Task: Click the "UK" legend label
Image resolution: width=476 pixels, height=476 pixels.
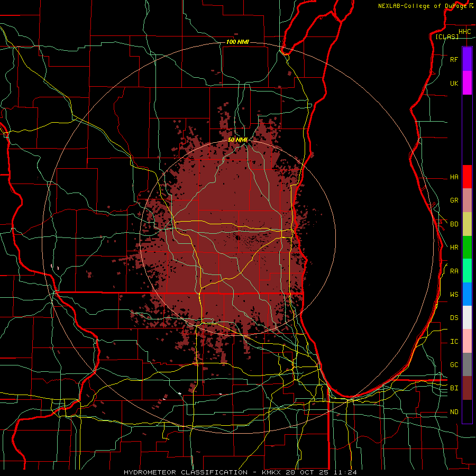Action: click(454, 84)
